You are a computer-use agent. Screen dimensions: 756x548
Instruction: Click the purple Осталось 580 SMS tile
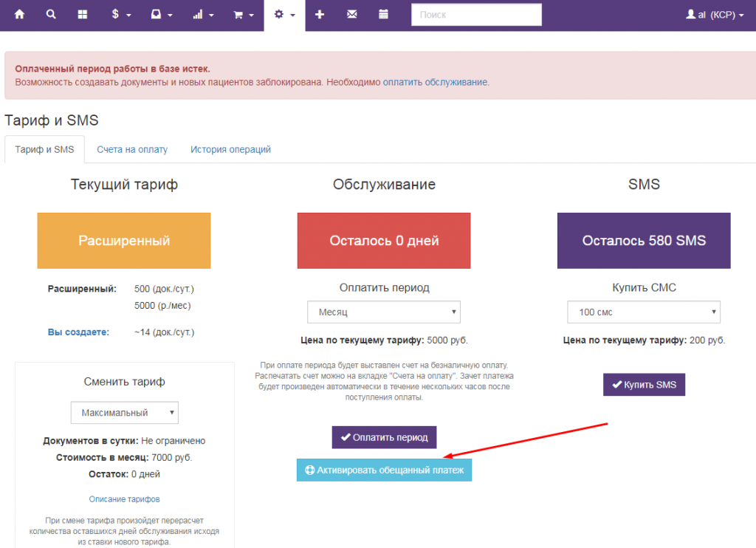pyautogui.click(x=644, y=241)
